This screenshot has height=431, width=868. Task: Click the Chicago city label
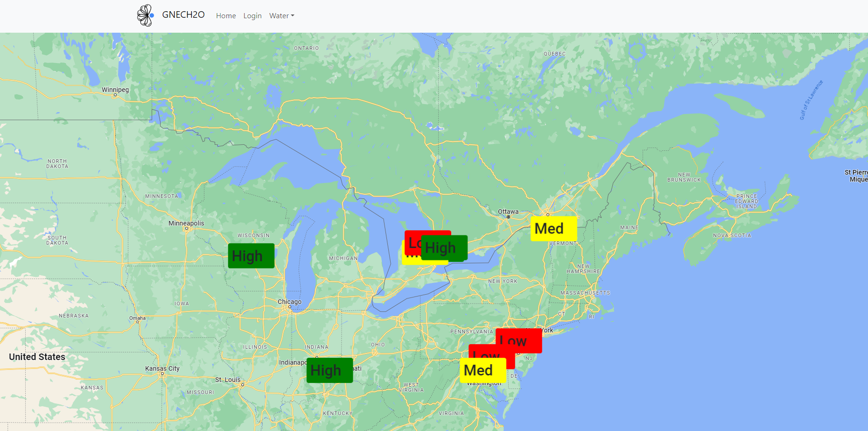pos(289,302)
